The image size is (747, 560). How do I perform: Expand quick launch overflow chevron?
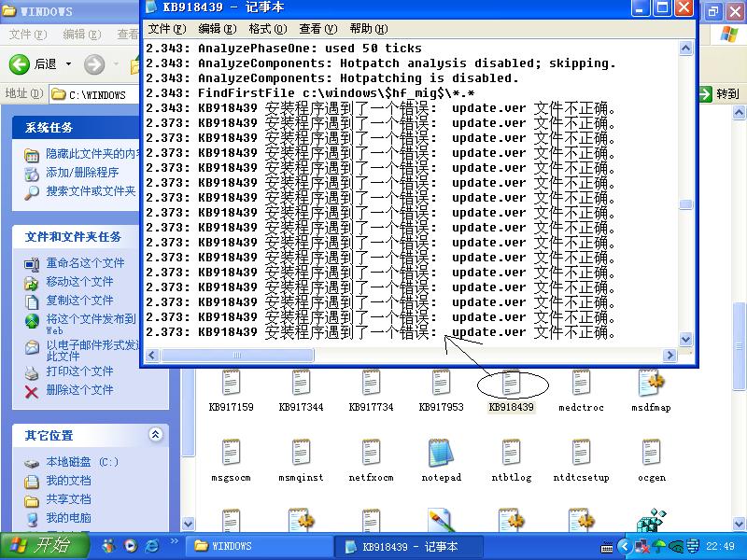tap(174, 541)
